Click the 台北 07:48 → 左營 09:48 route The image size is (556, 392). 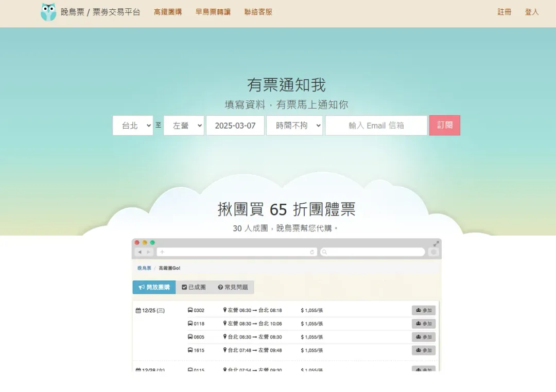click(255, 350)
